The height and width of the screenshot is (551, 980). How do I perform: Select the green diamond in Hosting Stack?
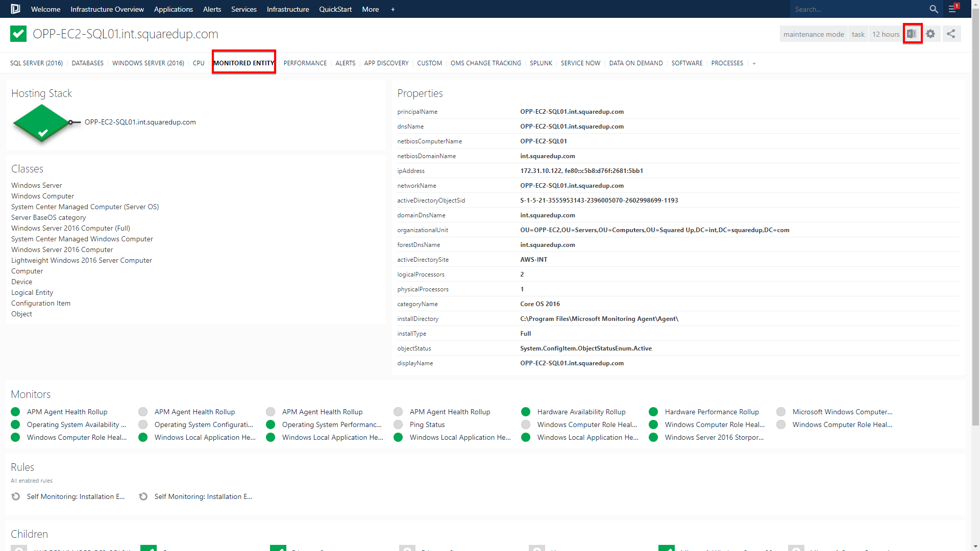pos(42,123)
